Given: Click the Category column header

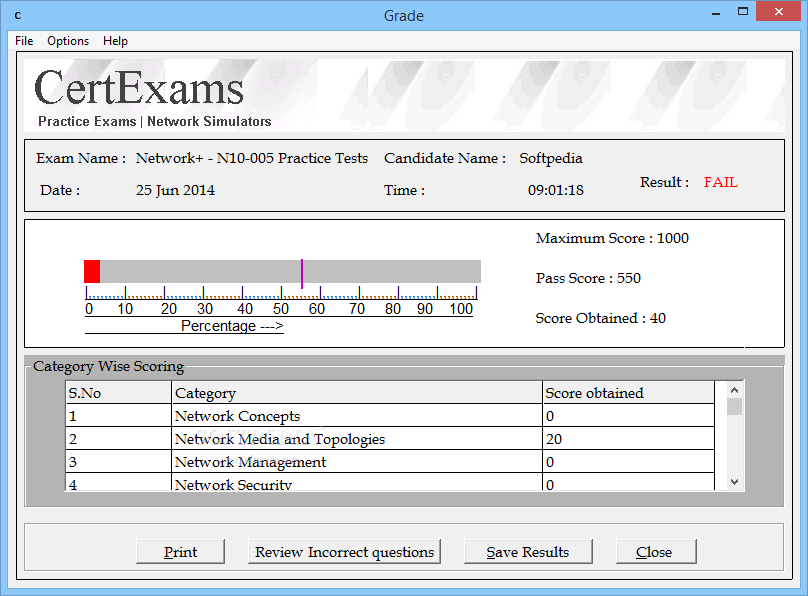Looking at the screenshot, I should (357, 393).
